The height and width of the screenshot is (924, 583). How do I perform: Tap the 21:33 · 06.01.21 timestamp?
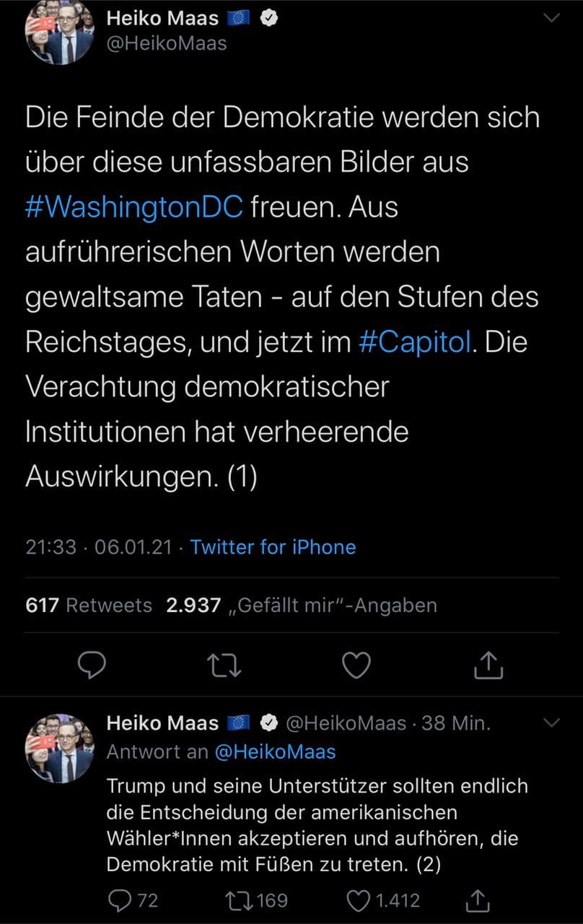click(99, 546)
